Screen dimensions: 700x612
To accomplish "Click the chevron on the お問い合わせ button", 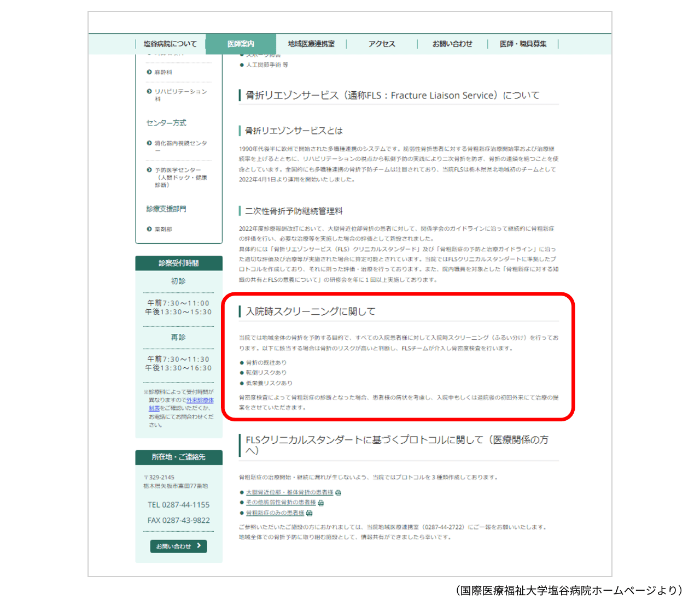I will [199, 546].
